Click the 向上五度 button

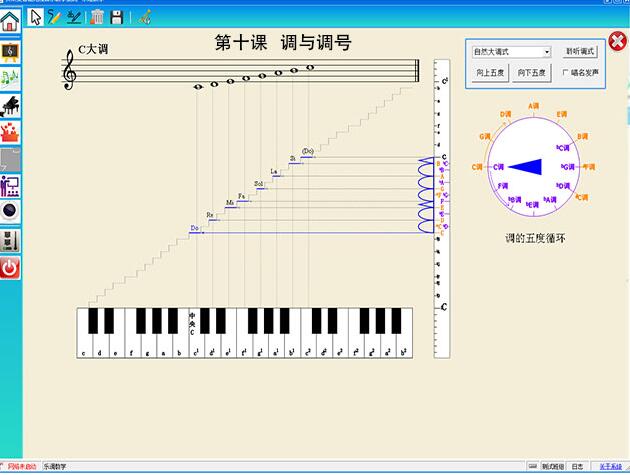coord(489,72)
